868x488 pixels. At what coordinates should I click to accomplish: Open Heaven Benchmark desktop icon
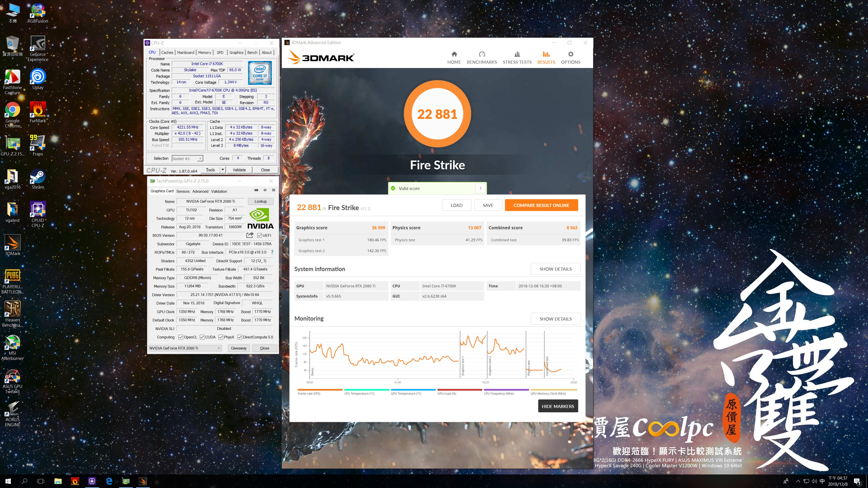point(12,314)
